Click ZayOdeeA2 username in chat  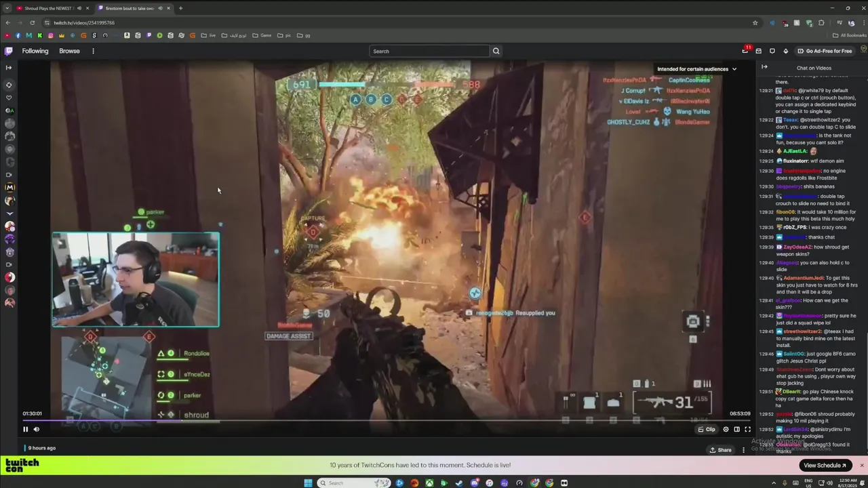799,247
